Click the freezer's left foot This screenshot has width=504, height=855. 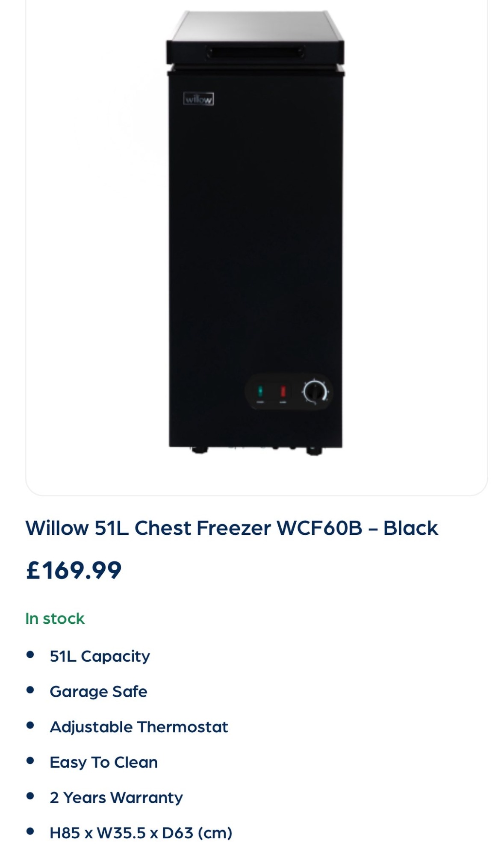[199, 450]
